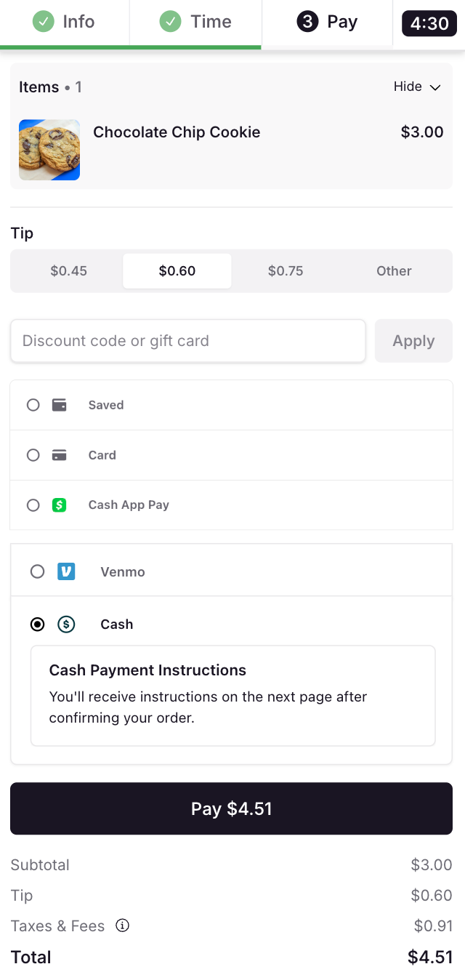The image size is (465, 980).
Task: Select the Venmo radio button
Action: [x=38, y=571]
